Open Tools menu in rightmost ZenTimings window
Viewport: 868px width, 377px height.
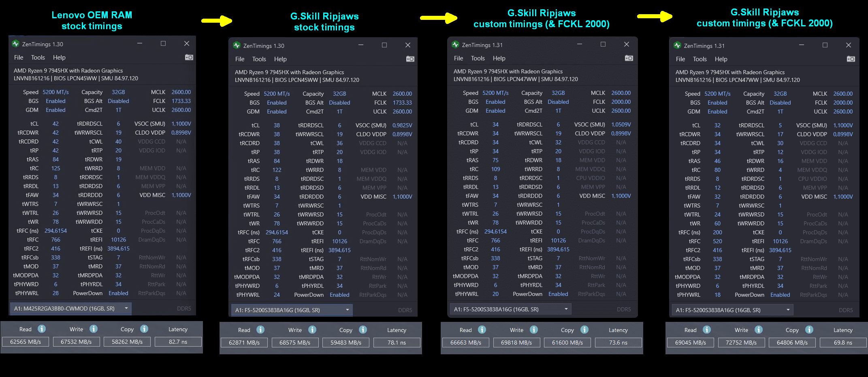[x=700, y=59]
